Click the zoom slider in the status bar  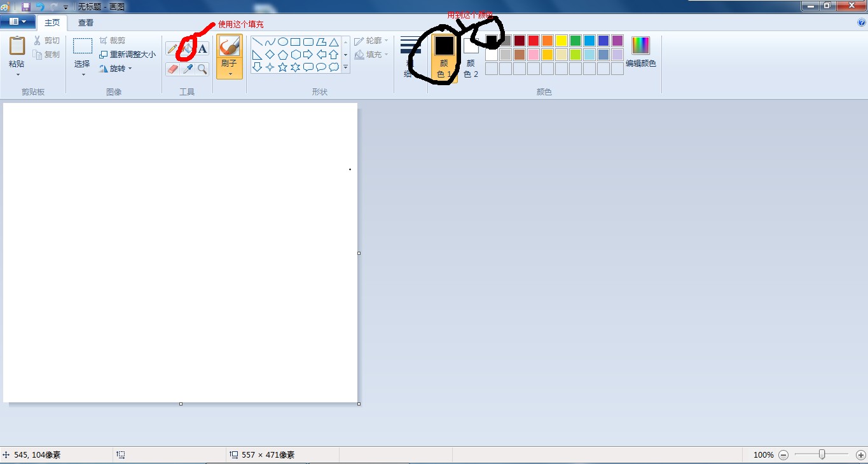(822, 455)
